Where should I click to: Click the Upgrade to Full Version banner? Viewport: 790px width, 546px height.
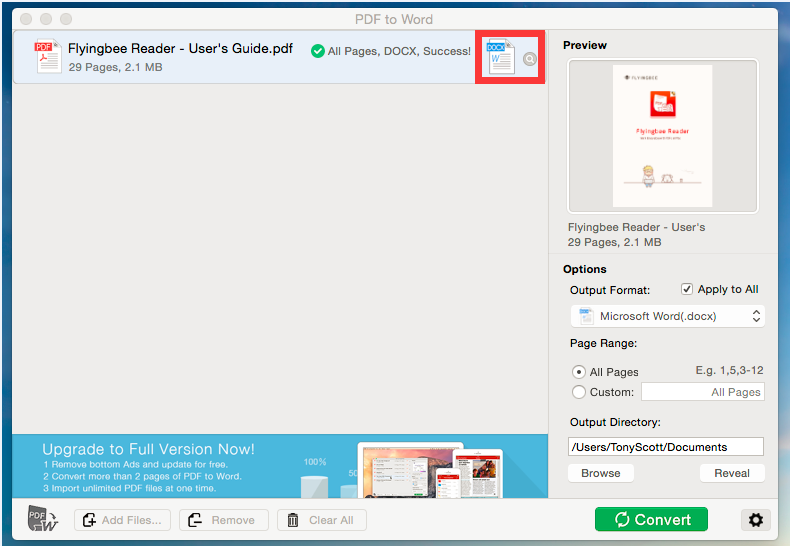click(280, 466)
